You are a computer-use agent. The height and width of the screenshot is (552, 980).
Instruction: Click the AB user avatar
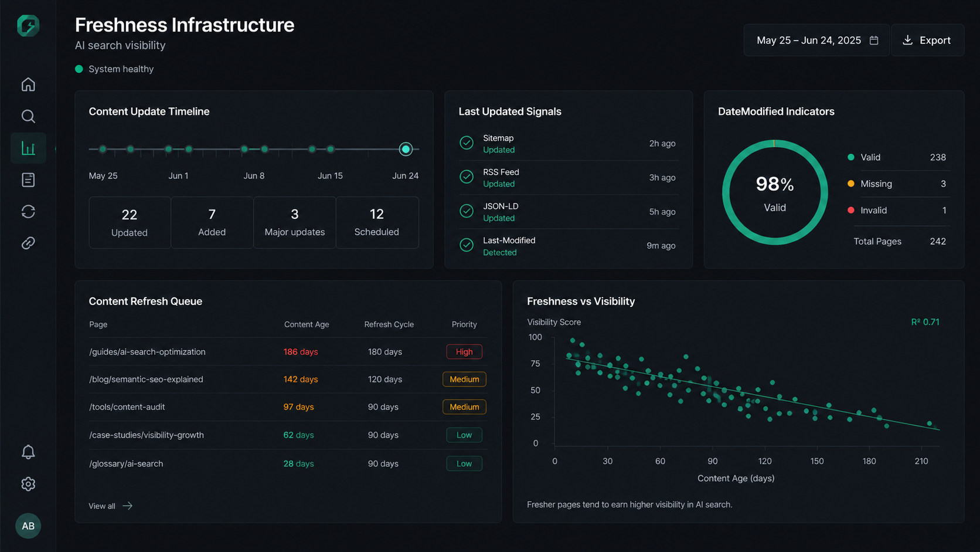tap(28, 526)
